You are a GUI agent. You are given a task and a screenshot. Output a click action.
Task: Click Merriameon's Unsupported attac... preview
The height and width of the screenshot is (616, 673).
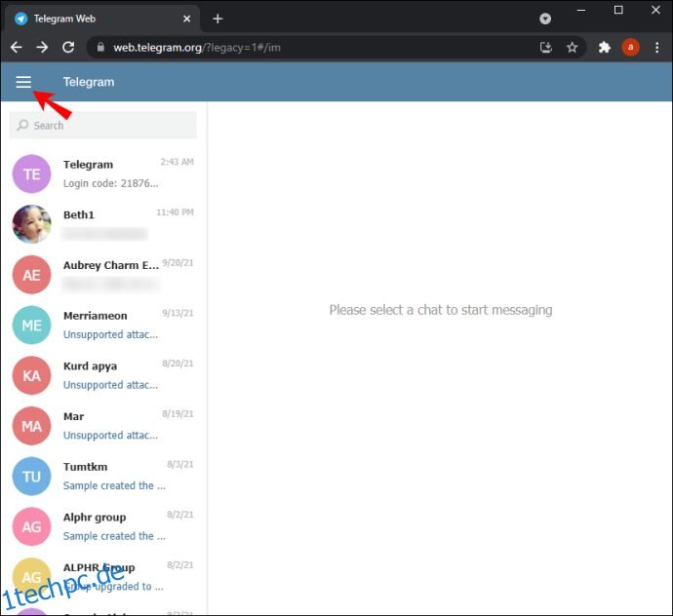coord(111,334)
